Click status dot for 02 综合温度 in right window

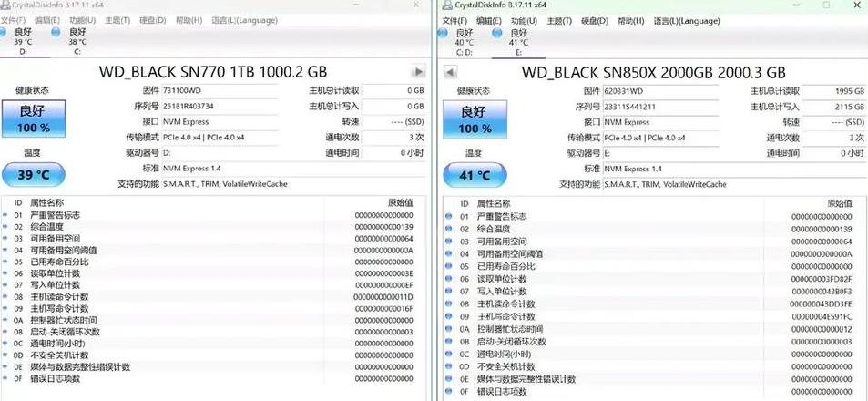click(449, 229)
